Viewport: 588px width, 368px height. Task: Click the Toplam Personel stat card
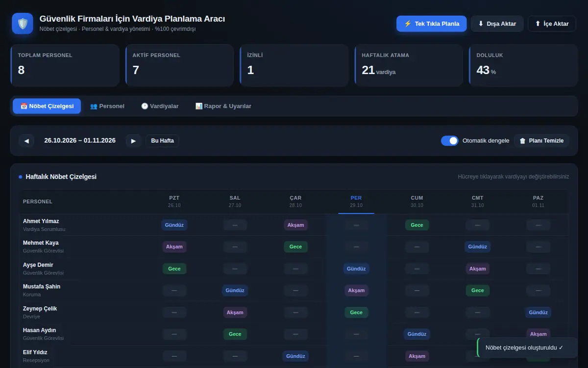(65, 66)
